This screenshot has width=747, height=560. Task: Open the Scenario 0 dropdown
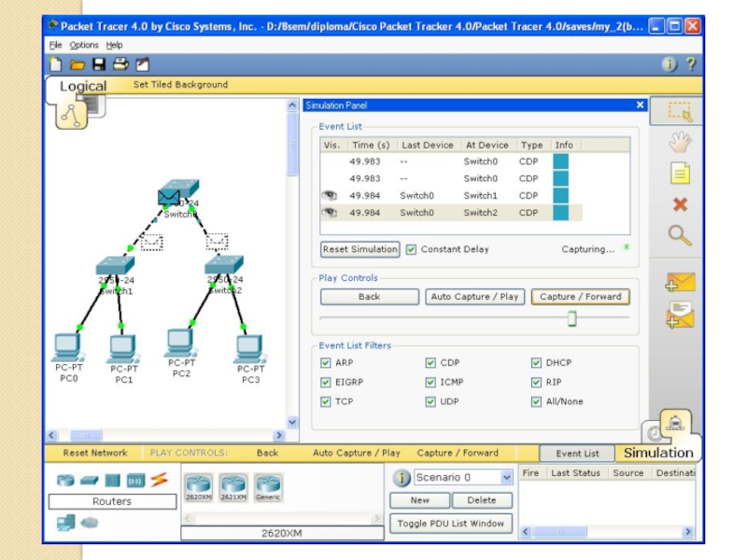[x=507, y=478]
